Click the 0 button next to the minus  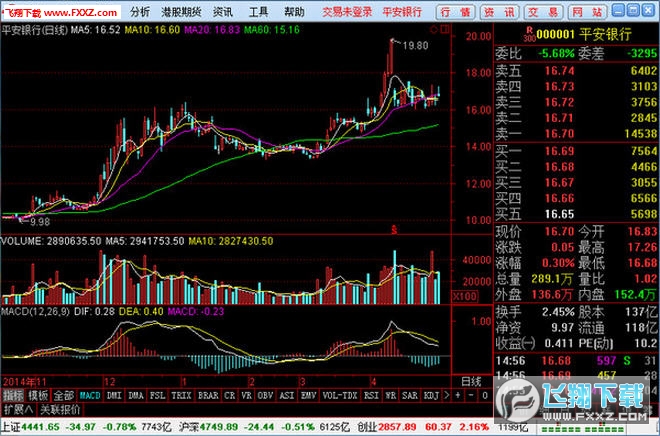pyautogui.click(x=485, y=396)
